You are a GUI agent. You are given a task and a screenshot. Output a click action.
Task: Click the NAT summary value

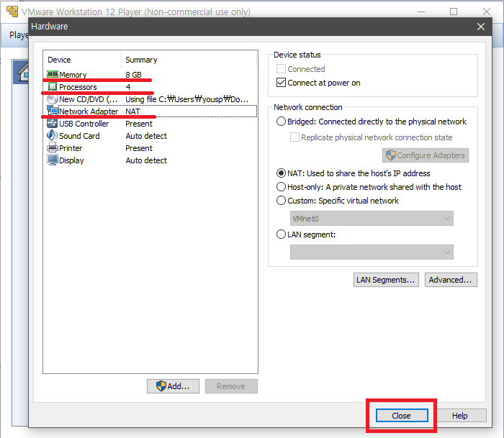tap(132, 111)
